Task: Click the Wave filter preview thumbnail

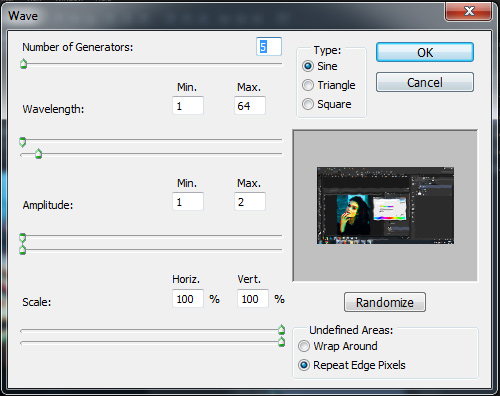Action: pyautogui.click(x=385, y=205)
